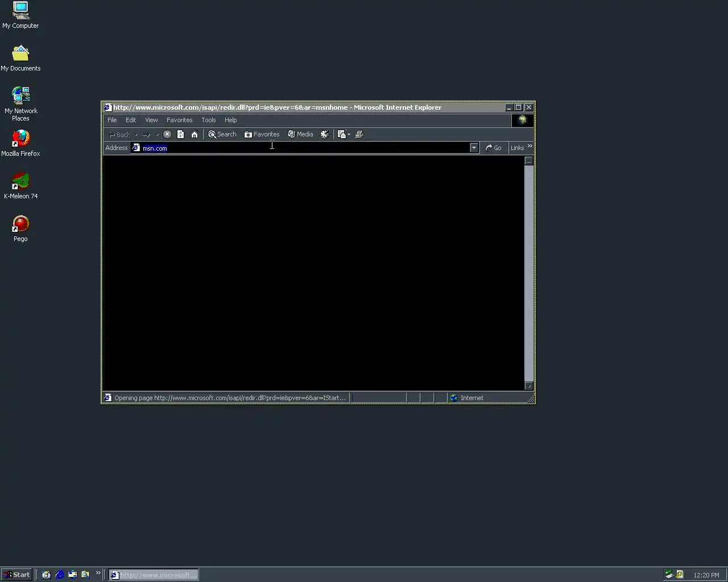Open the Media bar toolbar button

click(300, 135)
